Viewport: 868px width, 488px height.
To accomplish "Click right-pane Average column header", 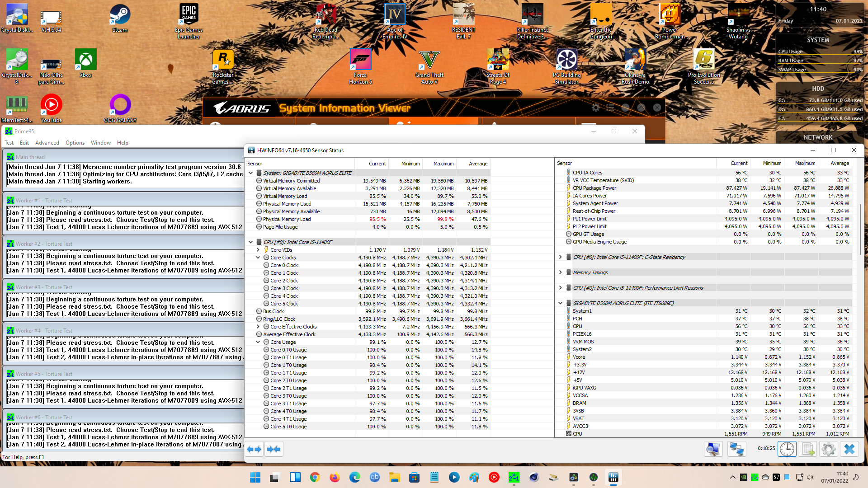I will (x=835, y=163).
